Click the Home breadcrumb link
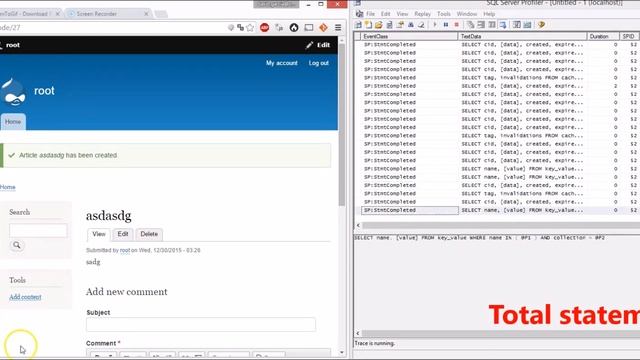The height and width of the screenshot is (360, 640). 8,187
